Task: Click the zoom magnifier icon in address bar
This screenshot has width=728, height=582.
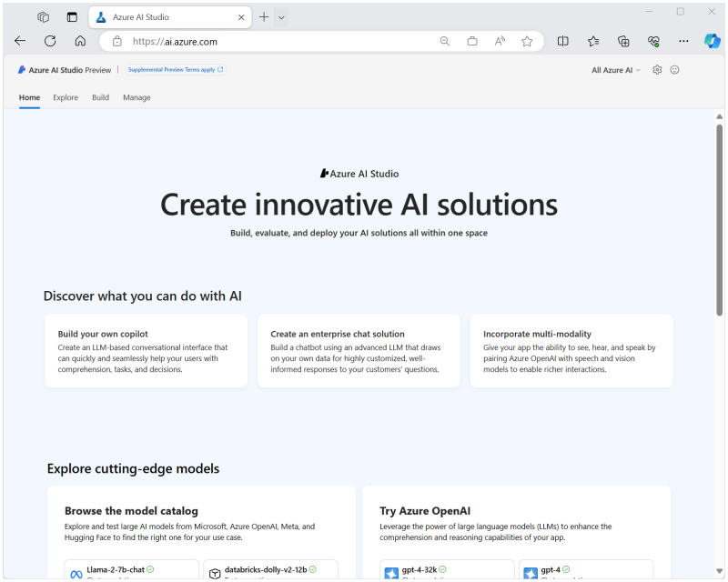Action: 445,41
